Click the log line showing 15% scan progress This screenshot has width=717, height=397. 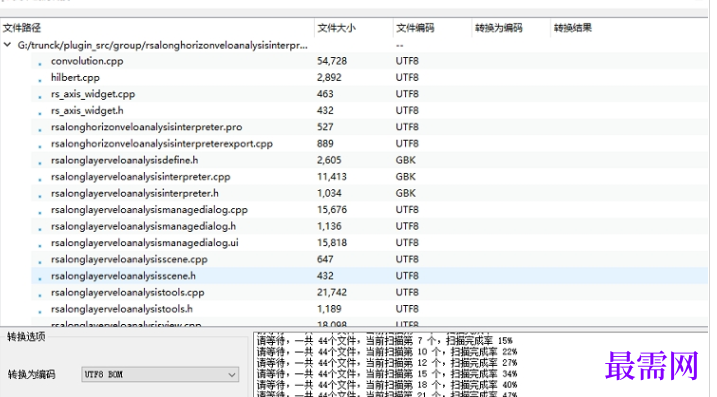385,341
